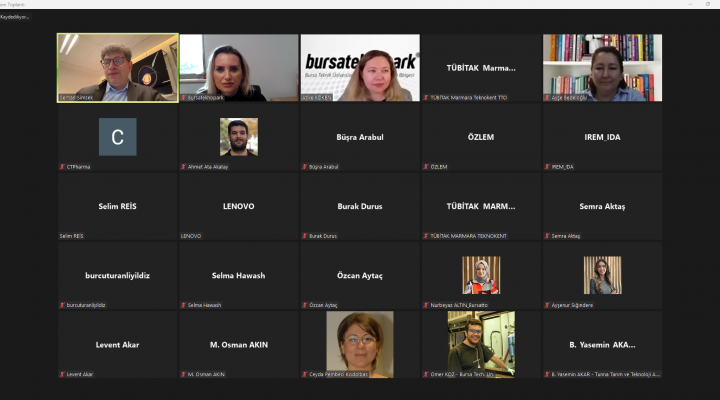The height and width of the screenshot is (400, 720).
Task: Click Nurbeyaz ALTIN's profile photo
Action: [481, 275]
